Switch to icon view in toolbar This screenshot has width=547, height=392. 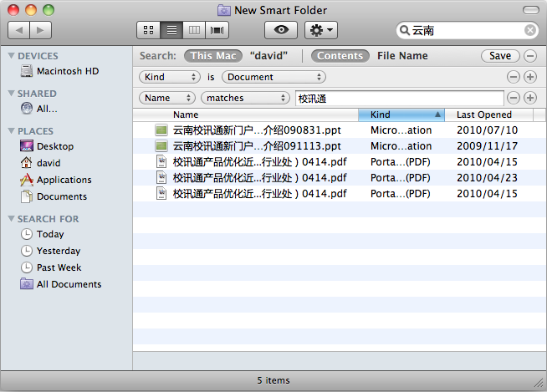149,30
